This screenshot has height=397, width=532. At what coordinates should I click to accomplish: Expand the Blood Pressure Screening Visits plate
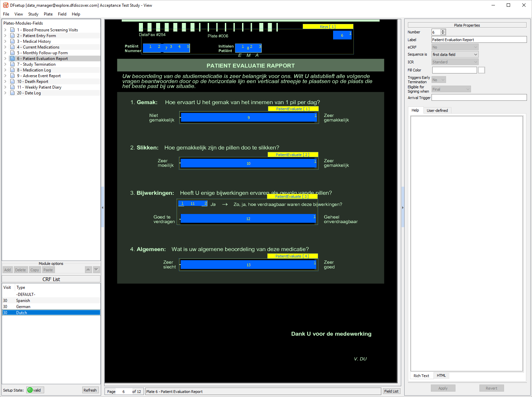point(5,30)
